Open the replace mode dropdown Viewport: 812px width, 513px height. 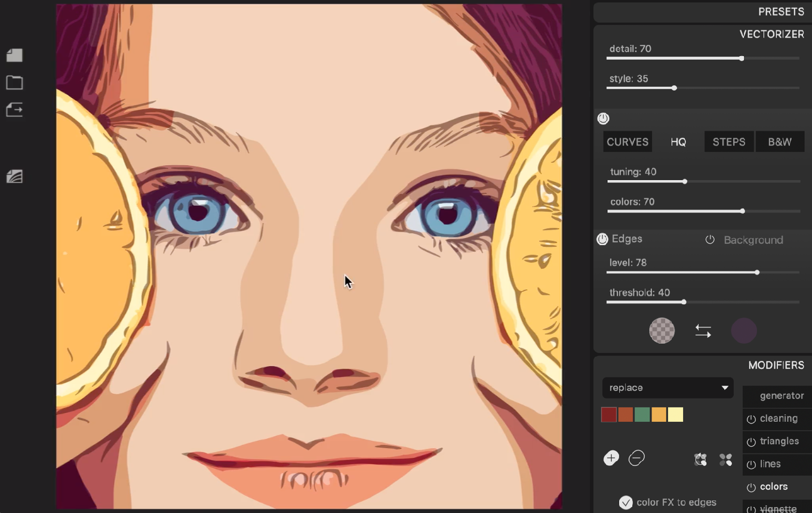(668, 388)
